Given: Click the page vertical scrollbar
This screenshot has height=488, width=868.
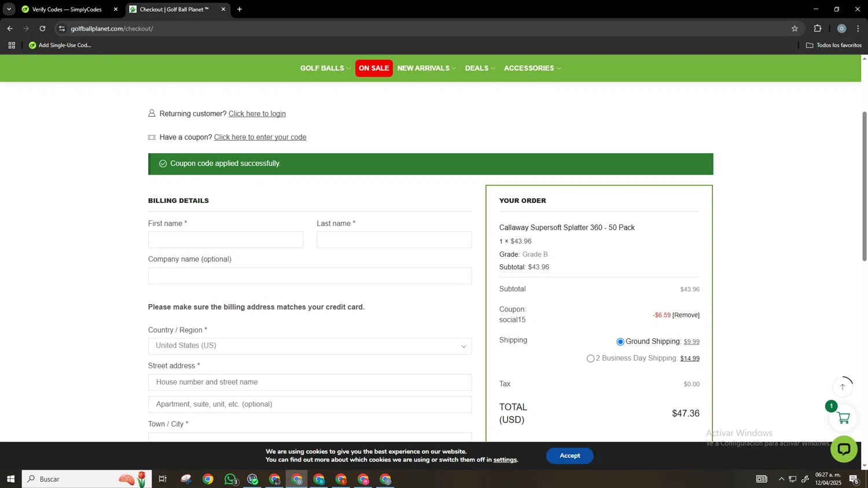Looking at the screenshot, I should [x=865, y=186].
